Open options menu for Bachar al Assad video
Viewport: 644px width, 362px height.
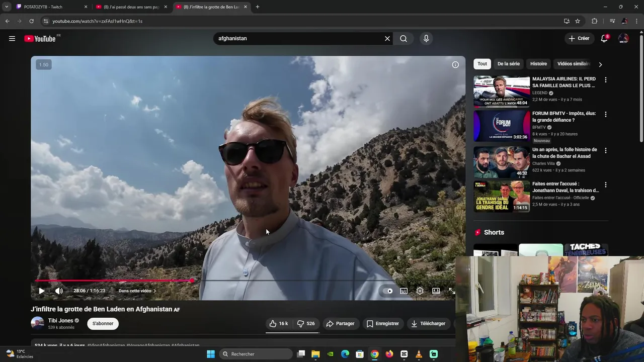[605, 150]
